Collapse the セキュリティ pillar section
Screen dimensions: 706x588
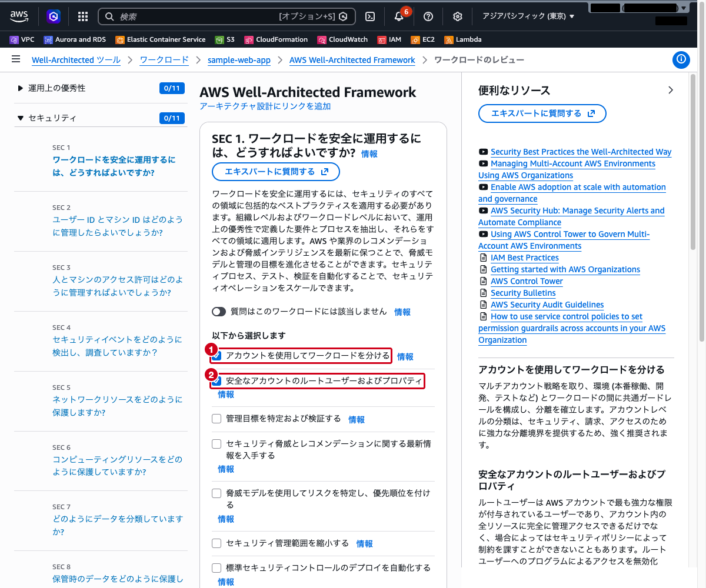(21, 118)
